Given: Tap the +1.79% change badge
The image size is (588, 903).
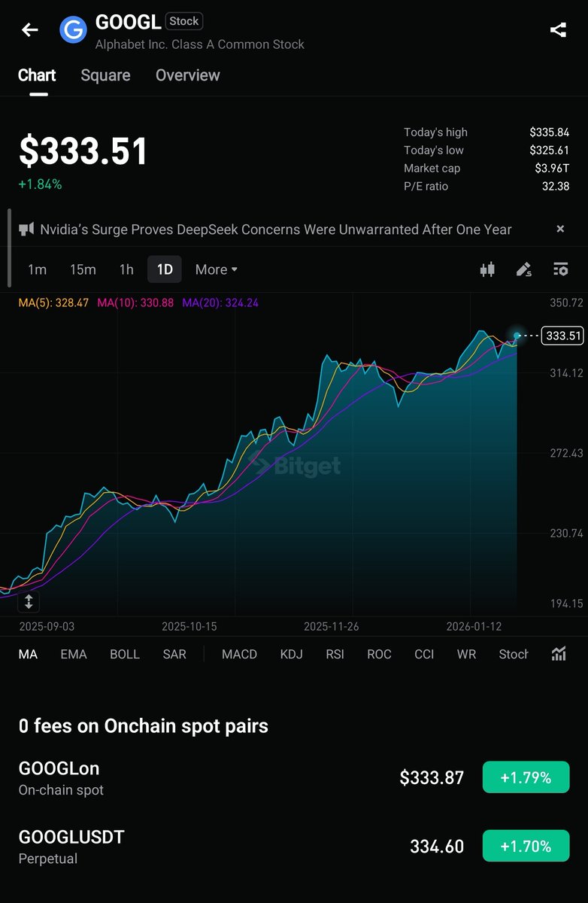Looking at the screenshot, I should pyautogui.click(x=526, y=777).
